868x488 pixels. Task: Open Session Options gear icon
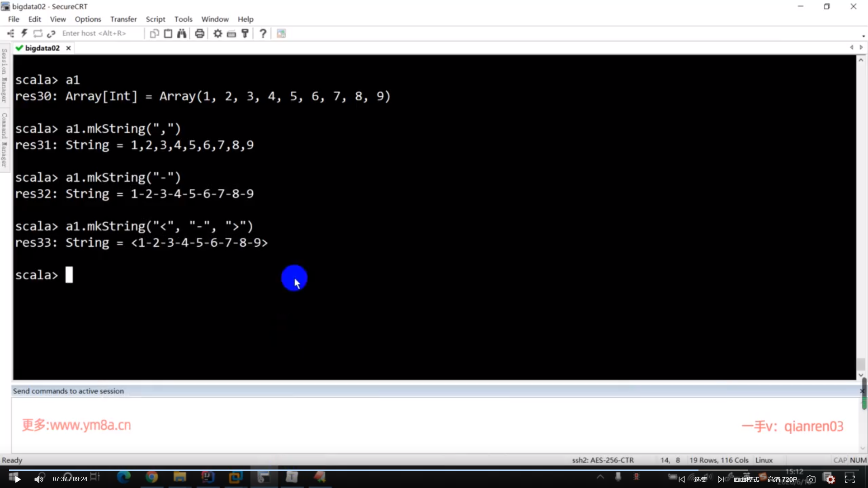[217, 33]
